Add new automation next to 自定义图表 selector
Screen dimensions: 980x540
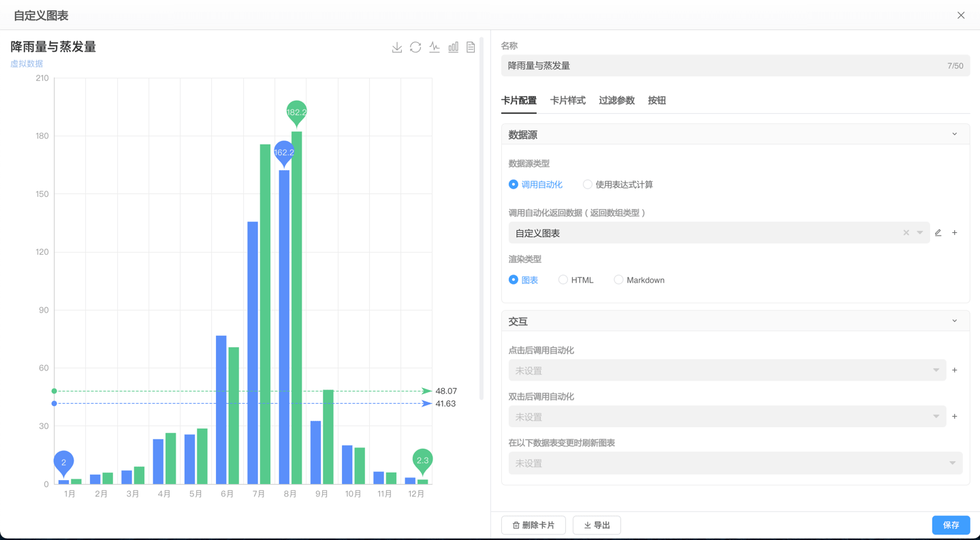coord(955,233)
